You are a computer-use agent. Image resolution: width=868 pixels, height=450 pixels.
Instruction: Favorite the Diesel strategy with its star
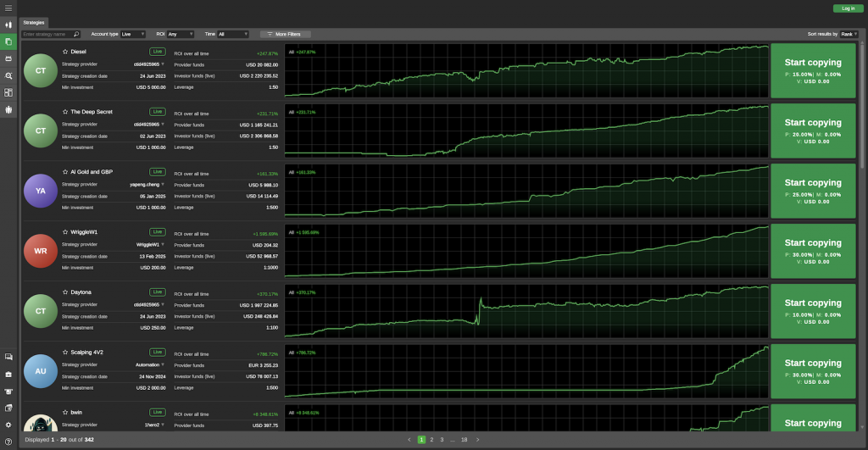[65, 52]
